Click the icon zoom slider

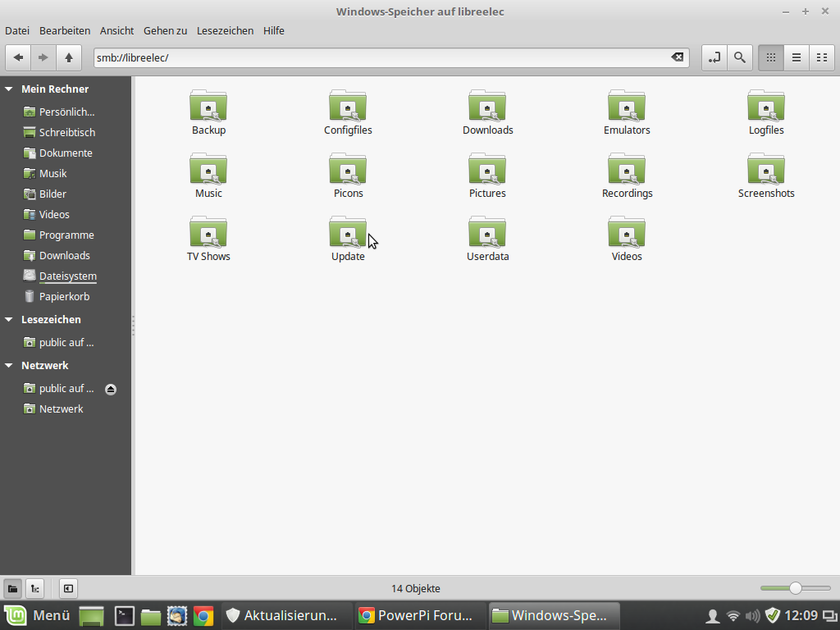795,588
